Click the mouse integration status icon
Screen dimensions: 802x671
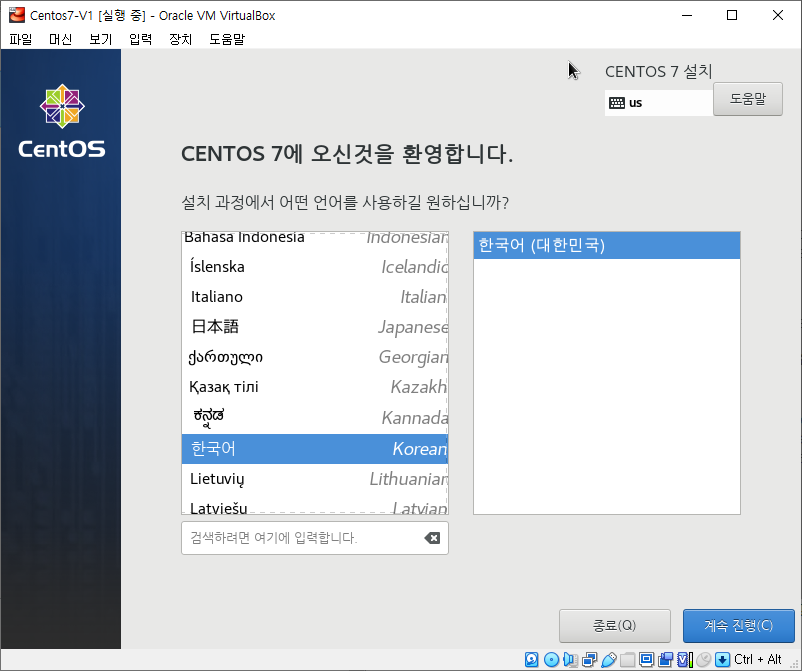click(x=703, y=659)
